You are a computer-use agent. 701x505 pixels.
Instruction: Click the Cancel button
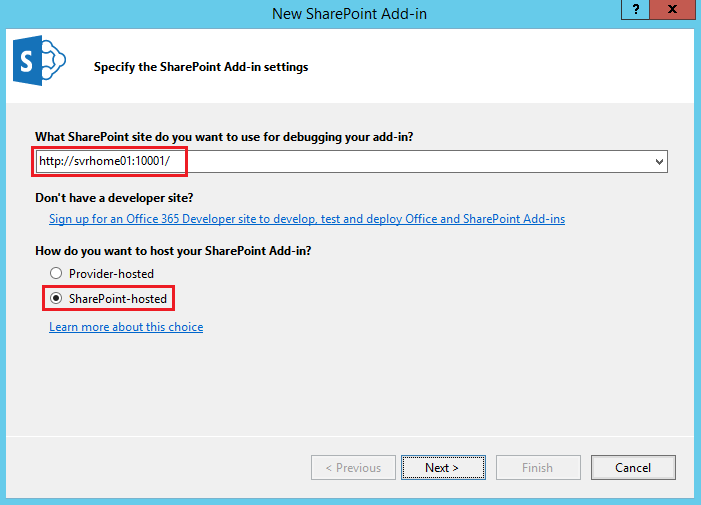tap(633, 467)
